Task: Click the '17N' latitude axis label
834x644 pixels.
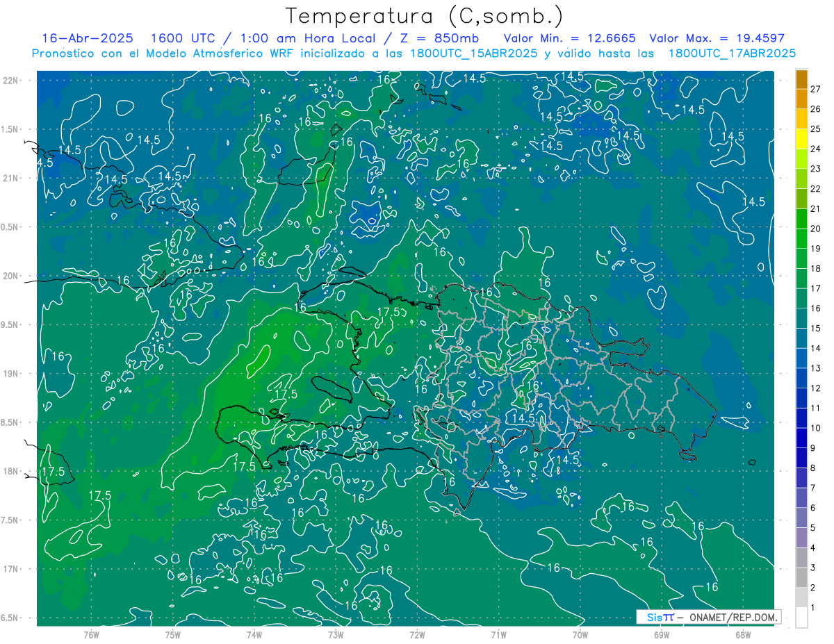Action: point(11,569)
